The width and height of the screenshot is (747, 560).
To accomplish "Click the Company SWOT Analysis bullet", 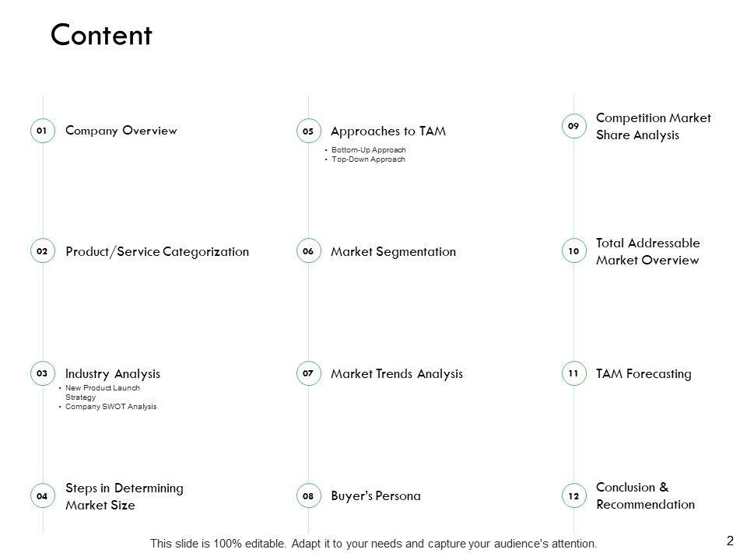I will pyautogui.click(x=110, y=406).
